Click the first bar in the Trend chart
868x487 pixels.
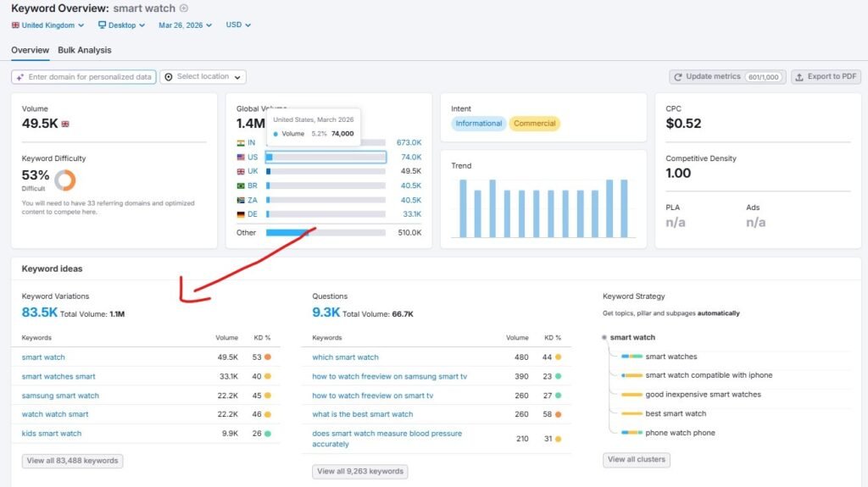(463, 208)
